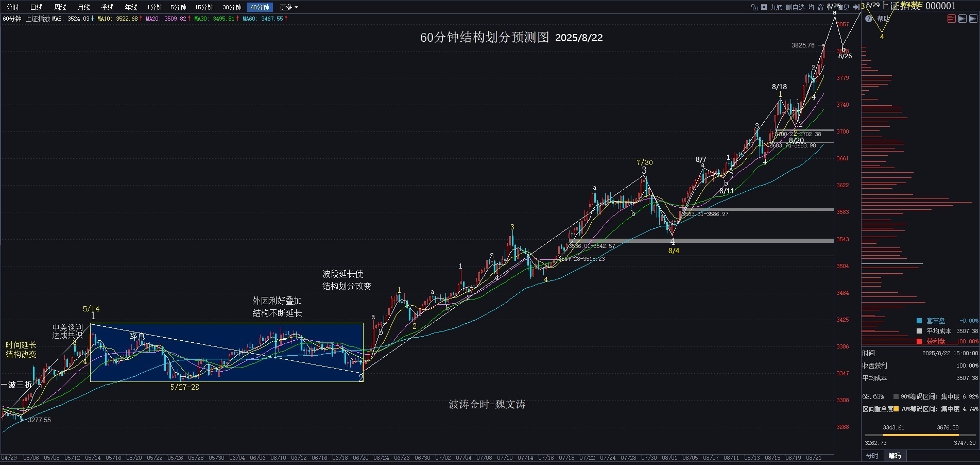Open the 帮助 help link
The image size is (980, 465).
point(884,19)
